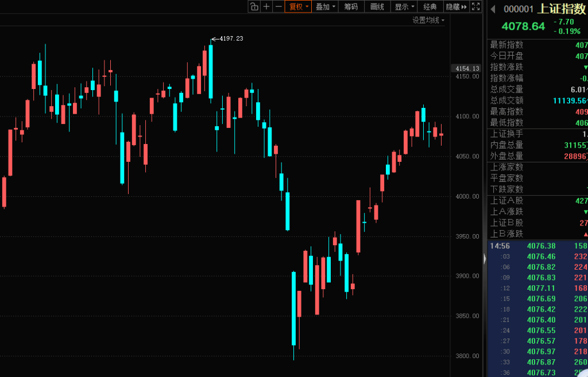Zoom in chart with plus icon

[x=266, y=7]
